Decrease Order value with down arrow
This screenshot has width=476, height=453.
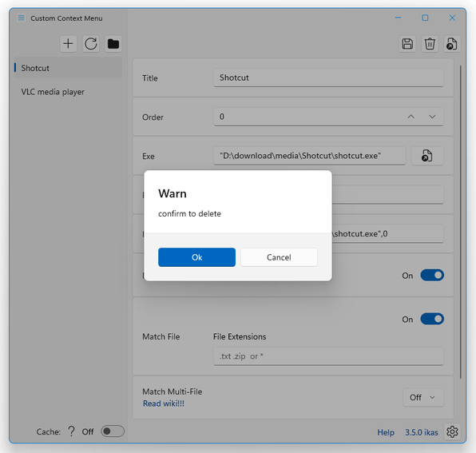[432, 117]
